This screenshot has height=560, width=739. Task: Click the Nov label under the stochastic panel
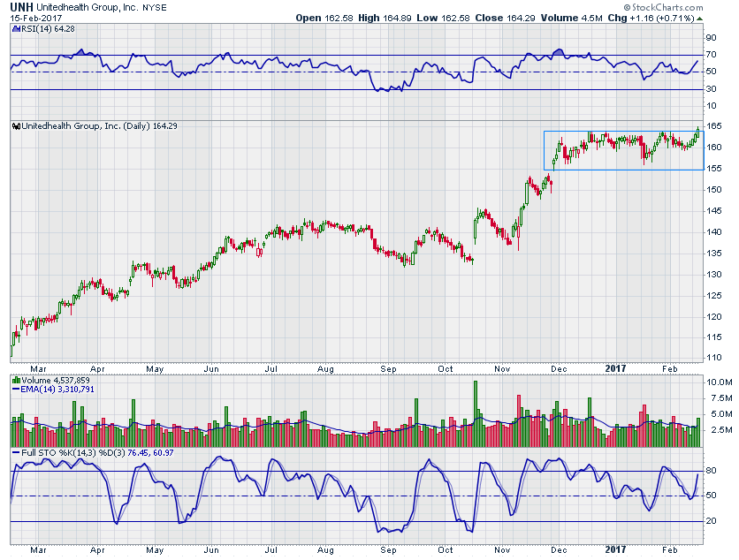pyautogui.click(x=502, y=550)
